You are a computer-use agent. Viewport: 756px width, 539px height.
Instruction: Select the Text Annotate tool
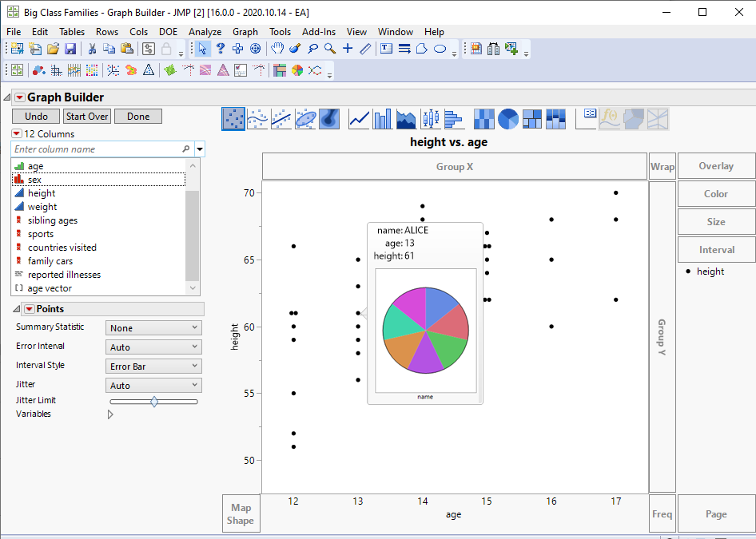(386, 49)
